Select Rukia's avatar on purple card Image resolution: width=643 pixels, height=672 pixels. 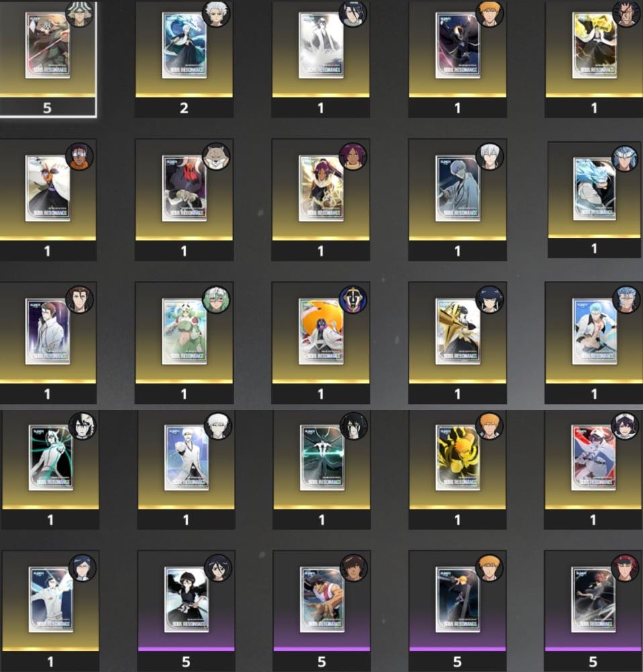pyautogui.click(x=218, y=568)
